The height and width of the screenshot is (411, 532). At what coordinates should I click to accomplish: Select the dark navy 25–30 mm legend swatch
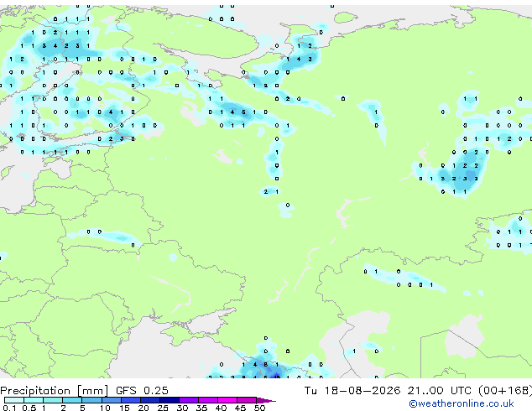pyautogui.click(x=170, y=400)
